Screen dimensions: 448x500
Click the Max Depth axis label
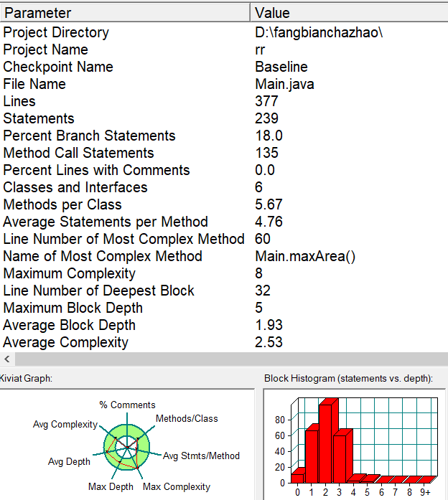tap(111, 487)
